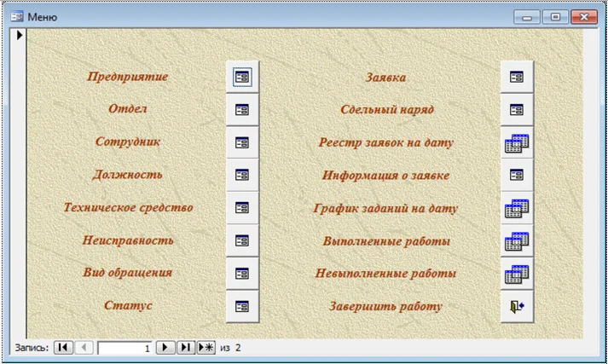Click the record selector arrow bar
Image resolution: width=608 pixels, height=364 pixels.
[x=19, y=183]
